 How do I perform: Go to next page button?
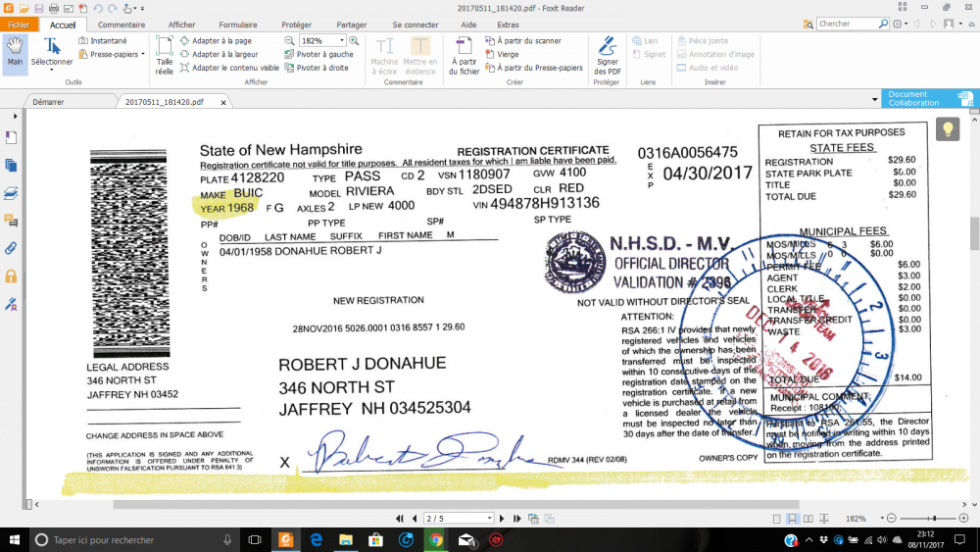point(502,519)
